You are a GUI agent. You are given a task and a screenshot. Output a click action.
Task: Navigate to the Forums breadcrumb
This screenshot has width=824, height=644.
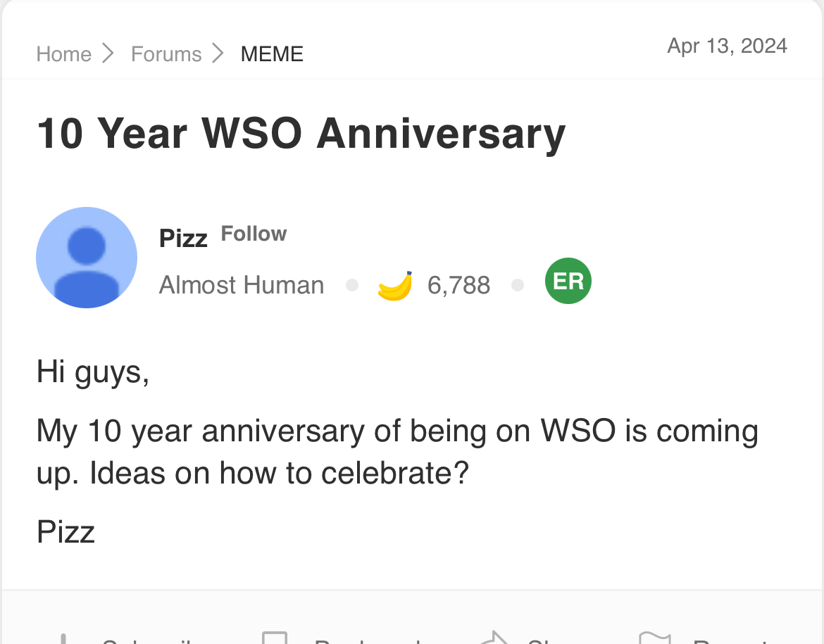166,54
